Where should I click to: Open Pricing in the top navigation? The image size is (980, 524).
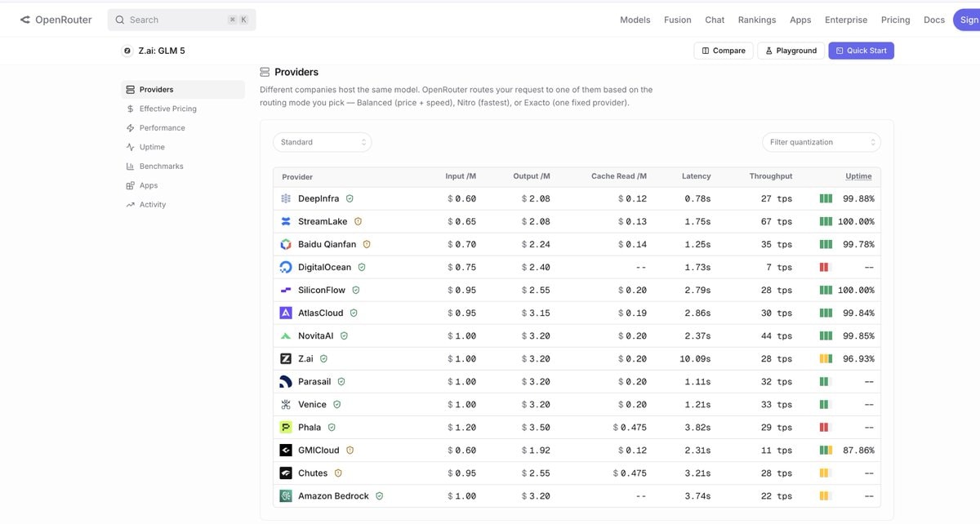[895, 20]
